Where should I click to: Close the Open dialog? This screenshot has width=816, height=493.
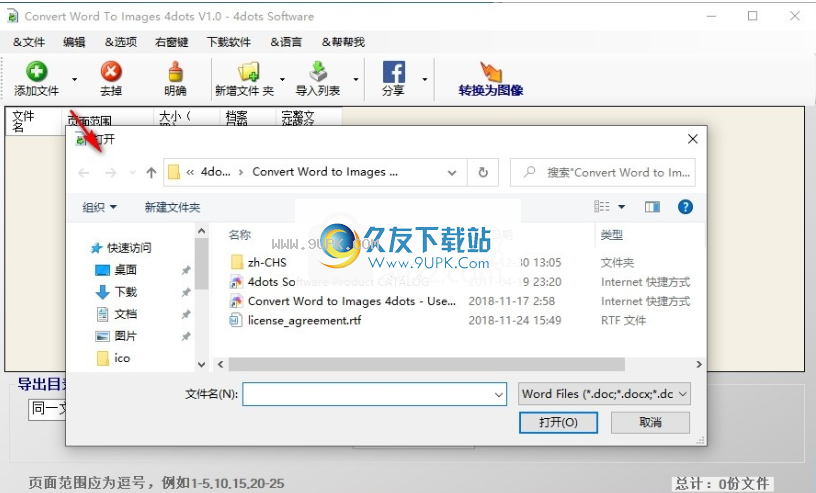point(693,139)
